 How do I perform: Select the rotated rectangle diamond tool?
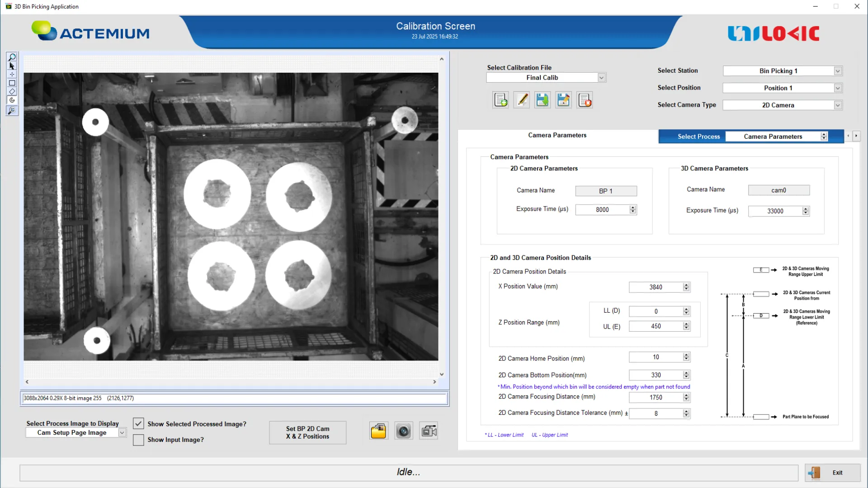tap(12, 92)
